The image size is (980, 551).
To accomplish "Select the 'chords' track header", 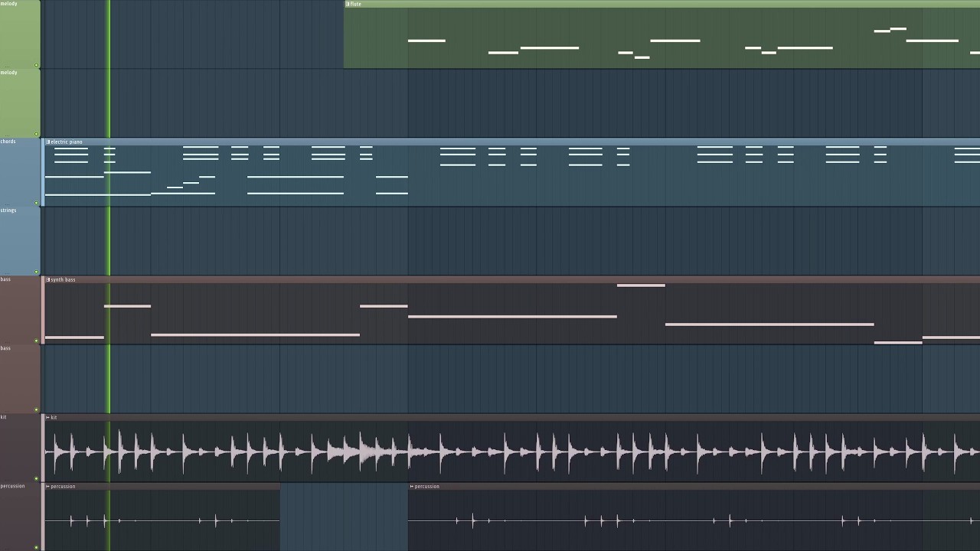I will coord(20,172).
